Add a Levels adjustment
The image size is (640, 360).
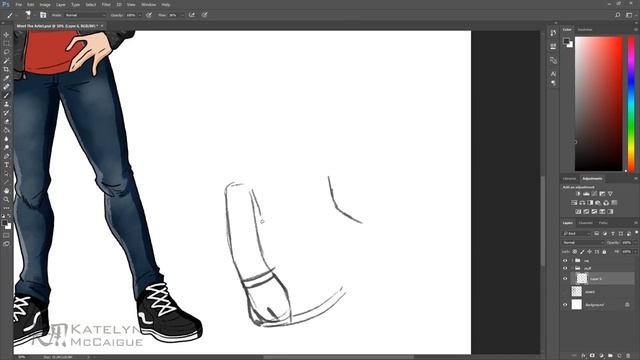pos(586,194)
